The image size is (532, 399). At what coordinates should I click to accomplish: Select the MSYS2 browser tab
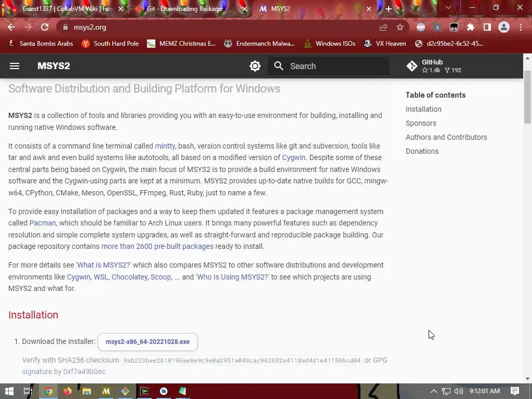tap(314, 9)
